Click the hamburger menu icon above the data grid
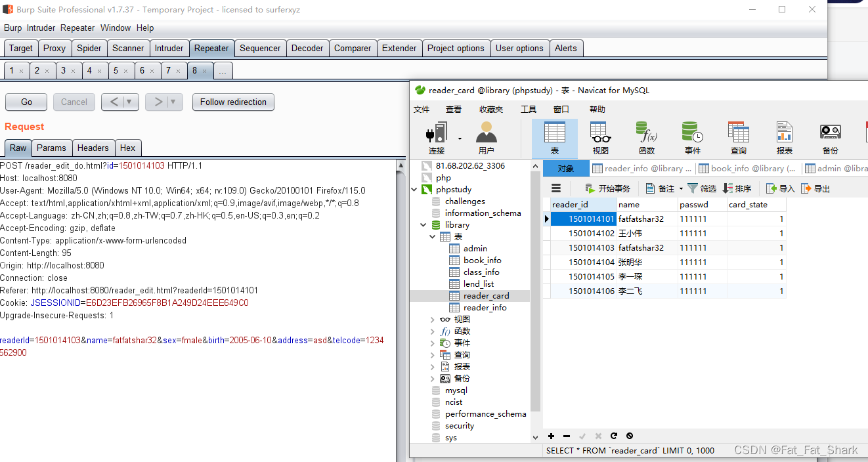 click(x=556, y=188)
